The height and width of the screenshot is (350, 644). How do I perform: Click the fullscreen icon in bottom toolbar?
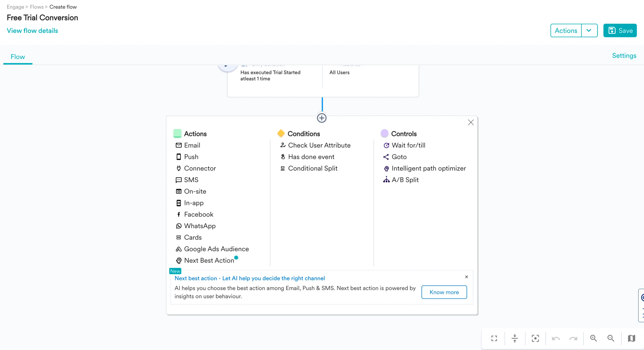pos(494,338)
